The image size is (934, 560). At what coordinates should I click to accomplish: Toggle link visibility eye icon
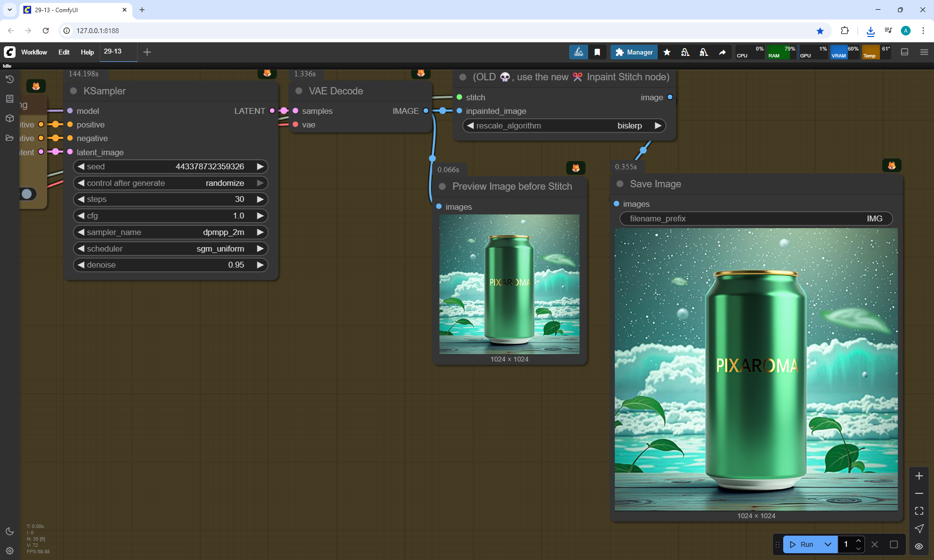[919, 546]
